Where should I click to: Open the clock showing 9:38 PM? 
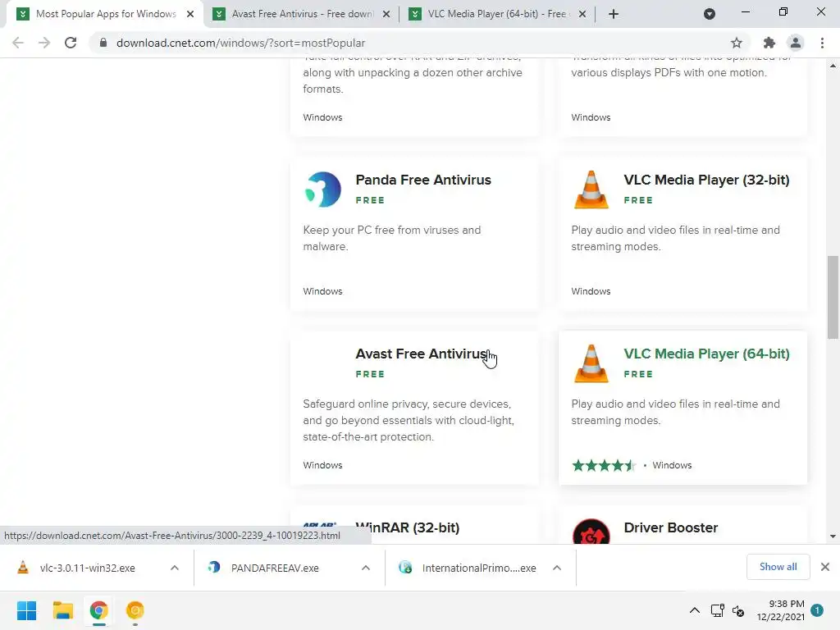[x=781, y=610]
